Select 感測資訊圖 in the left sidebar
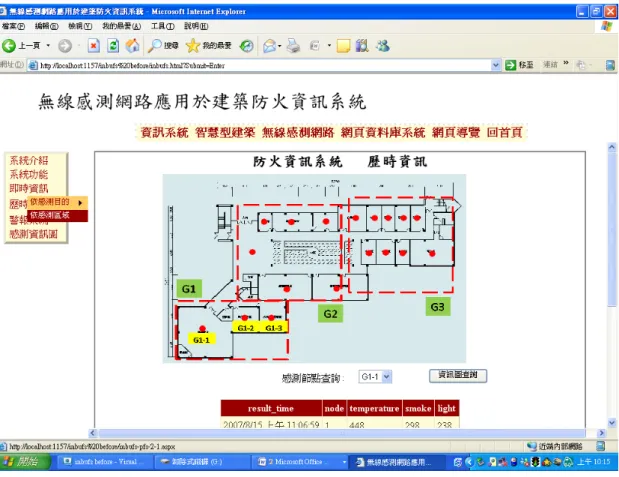 pos(34,234)
